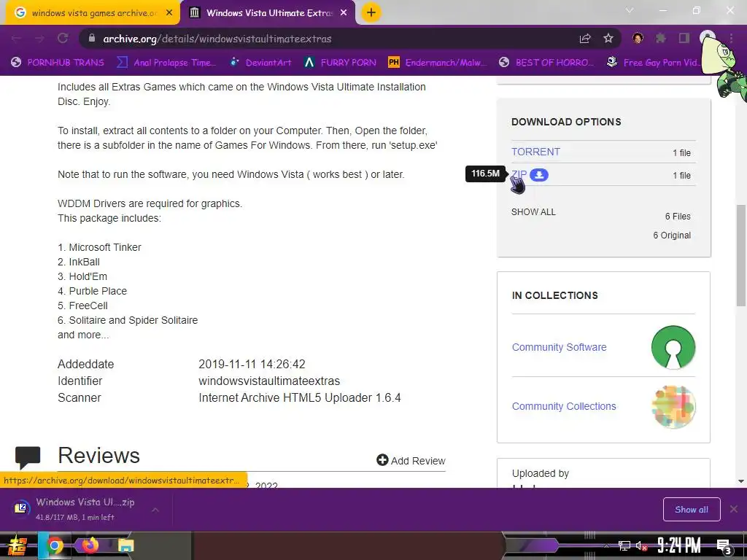The width and height of the screenshot is (747, 560).
Task: Click Add Review
Action: pyautogui.click(x=411, y=461)
